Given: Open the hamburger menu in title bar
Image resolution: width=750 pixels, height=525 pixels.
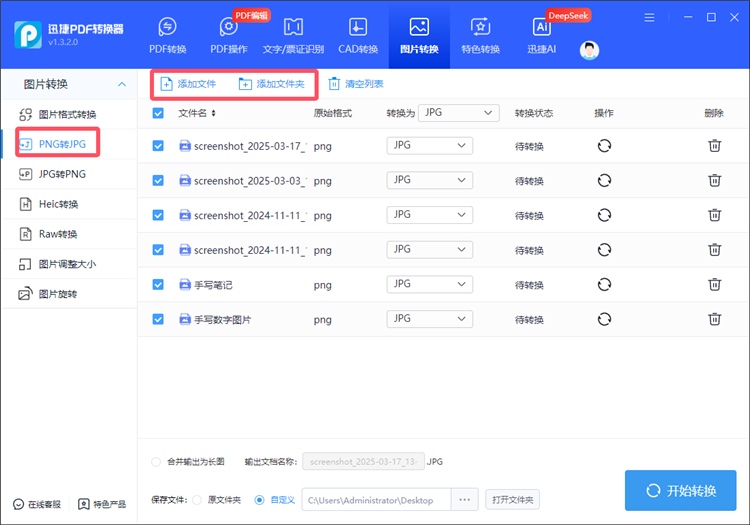Looking at the screenshot, I should pos(649,18).
